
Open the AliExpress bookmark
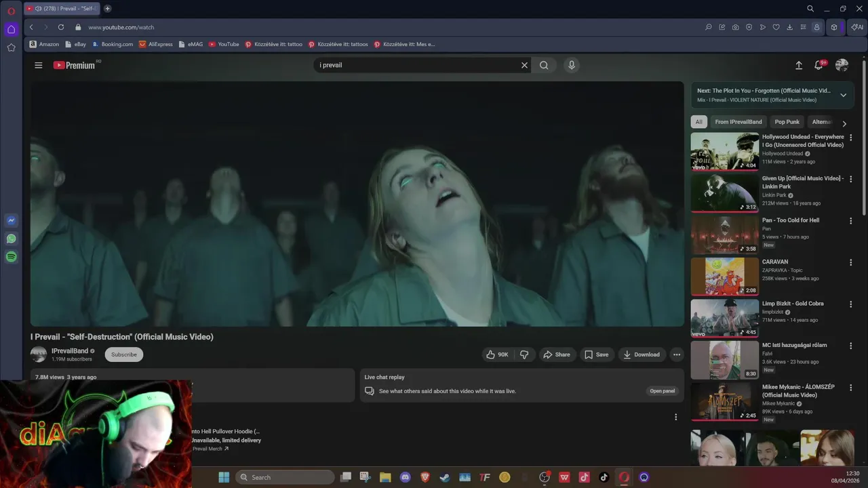(x=156, y=44)
